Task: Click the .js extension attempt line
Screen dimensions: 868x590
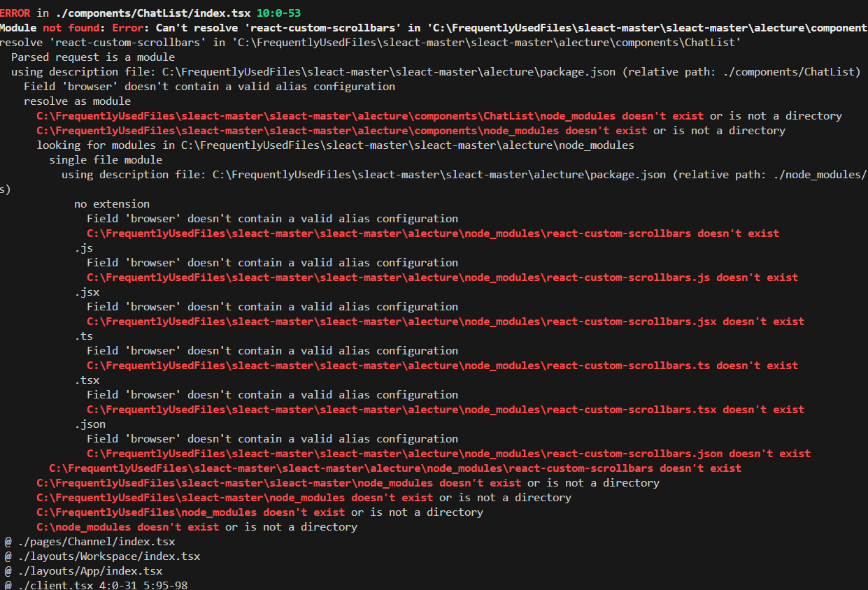Action: (x=84, y=247)
